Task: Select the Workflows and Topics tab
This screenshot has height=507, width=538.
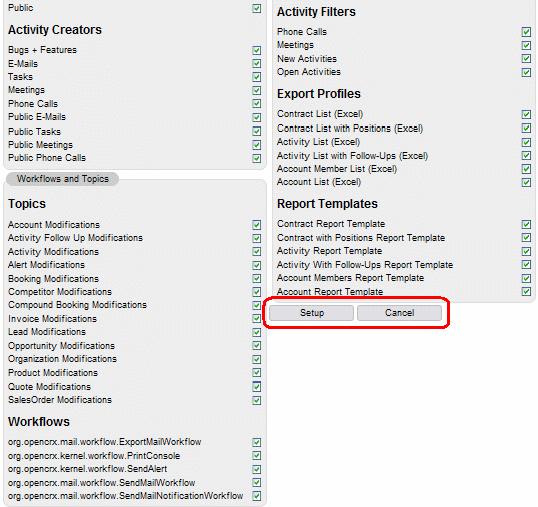Action: point(62,179)
